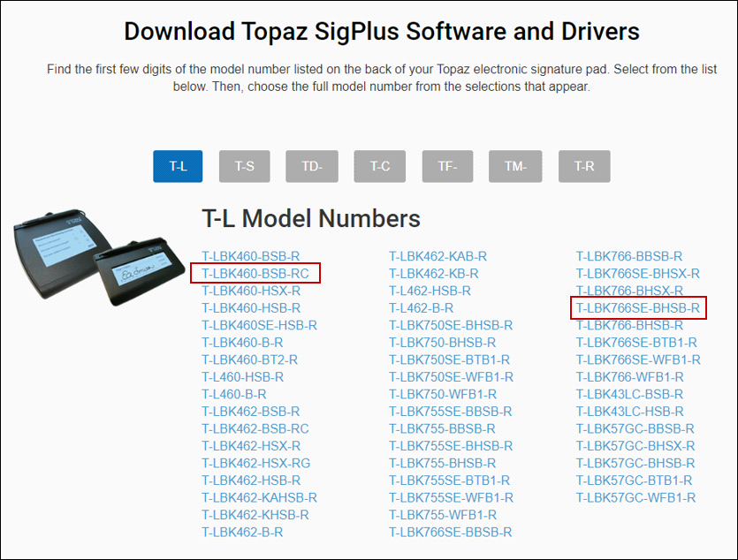
Task: Choose the T-C model tab
Action: click(380, 166)
